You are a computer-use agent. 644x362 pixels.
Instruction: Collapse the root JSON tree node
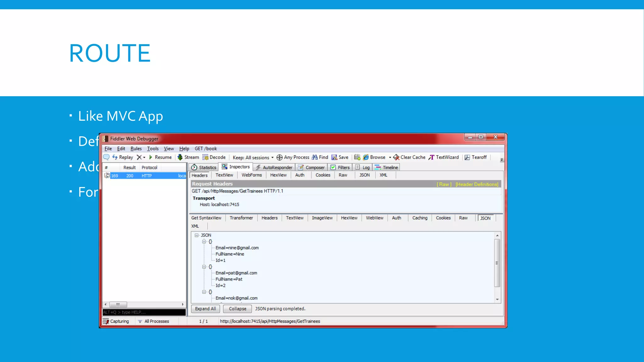click(x=197, y=235)
